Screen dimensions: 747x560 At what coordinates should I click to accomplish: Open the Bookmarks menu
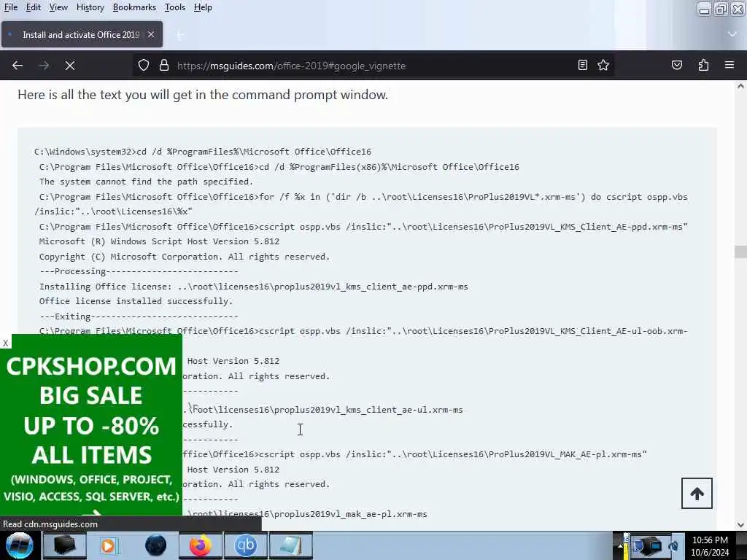click(x=134, y=7)
